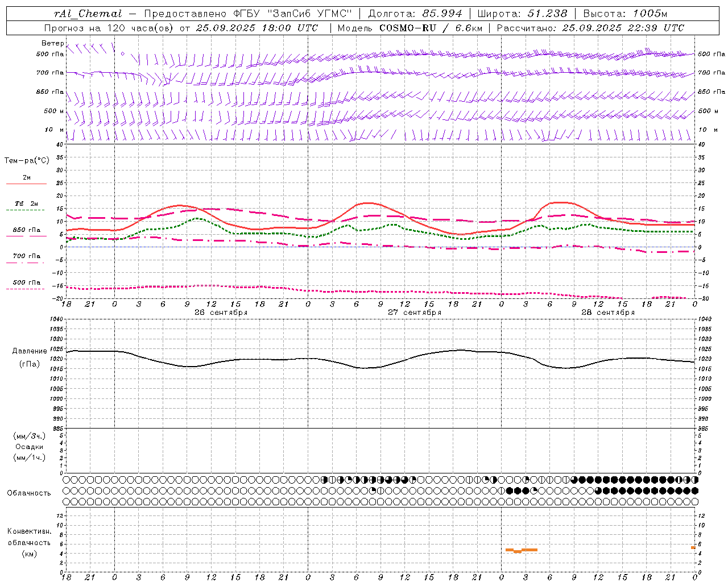This screenshot has width=728, height=582.
Task: Click the long orange convective cloud bar
Action: (x=521, y=550)
